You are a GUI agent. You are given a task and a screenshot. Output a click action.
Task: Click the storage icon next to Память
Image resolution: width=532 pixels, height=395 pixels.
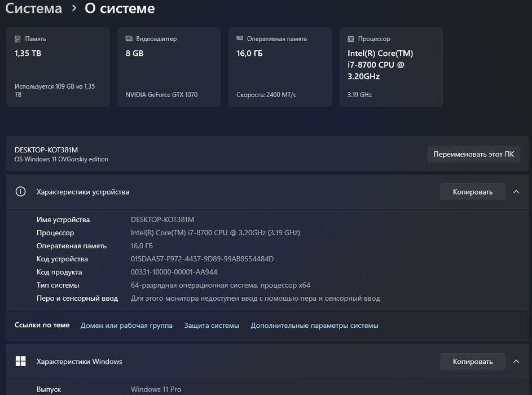tap(17, 39)
